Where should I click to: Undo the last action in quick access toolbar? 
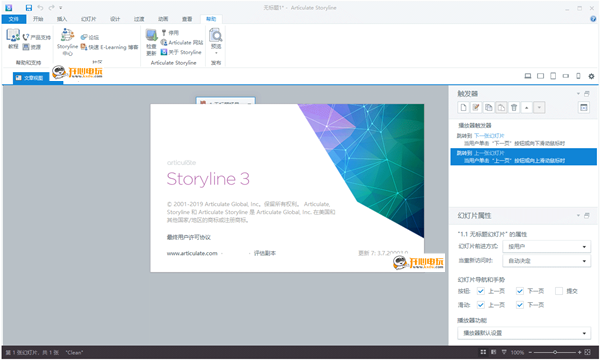[40, 8]
